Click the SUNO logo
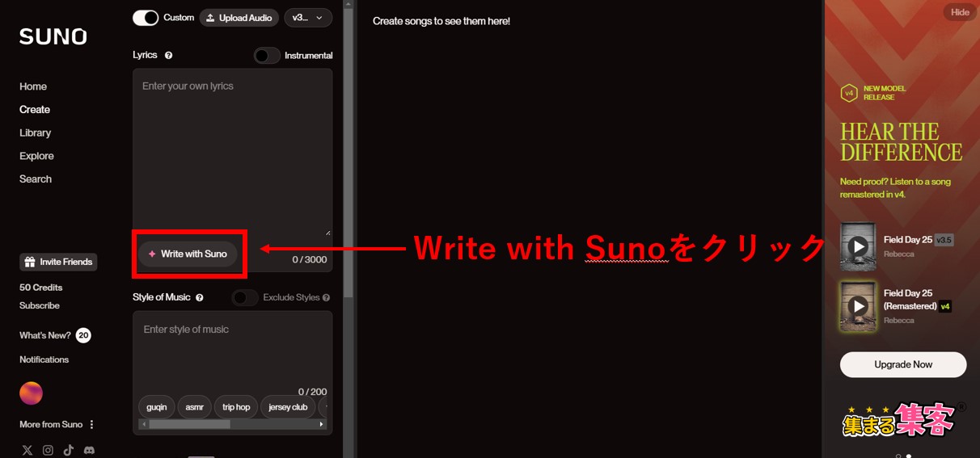This screenshot has width=980, height=458. coord(53,36)
